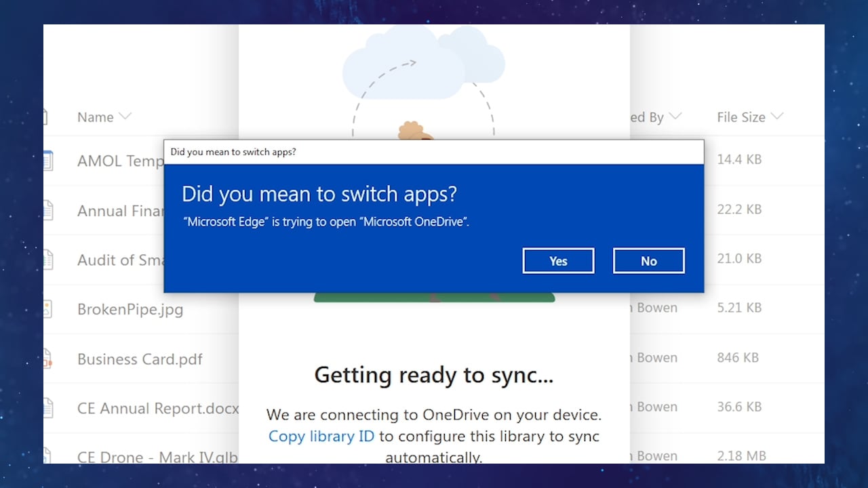The height and width of the screenshot is (488, 868).
Task: Click the 2.18 MB file size value
Action: coord(741,456)
